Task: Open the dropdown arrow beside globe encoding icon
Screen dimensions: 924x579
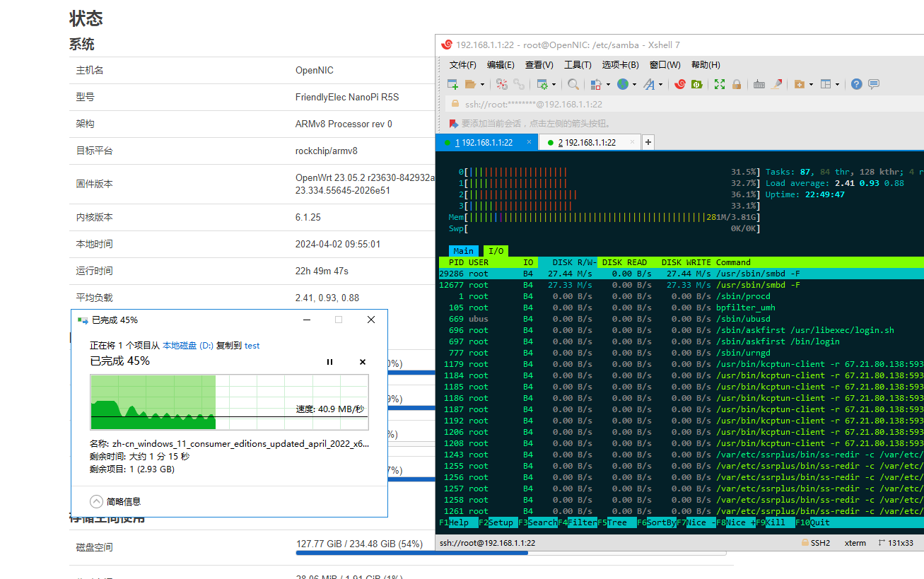Action: click(x=634, y=84)
